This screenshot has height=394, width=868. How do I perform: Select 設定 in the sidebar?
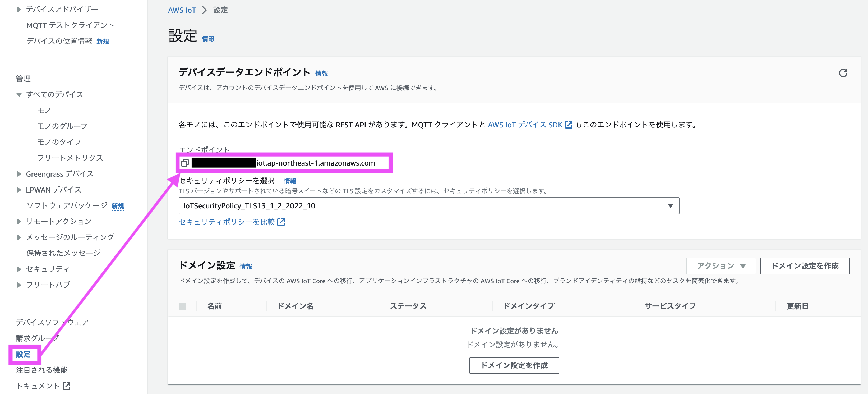23,354
